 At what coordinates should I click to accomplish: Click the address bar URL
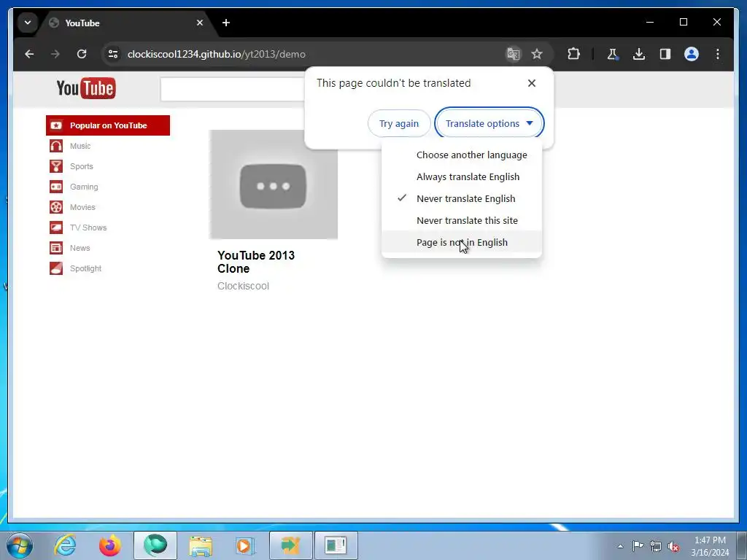(216, 54)
